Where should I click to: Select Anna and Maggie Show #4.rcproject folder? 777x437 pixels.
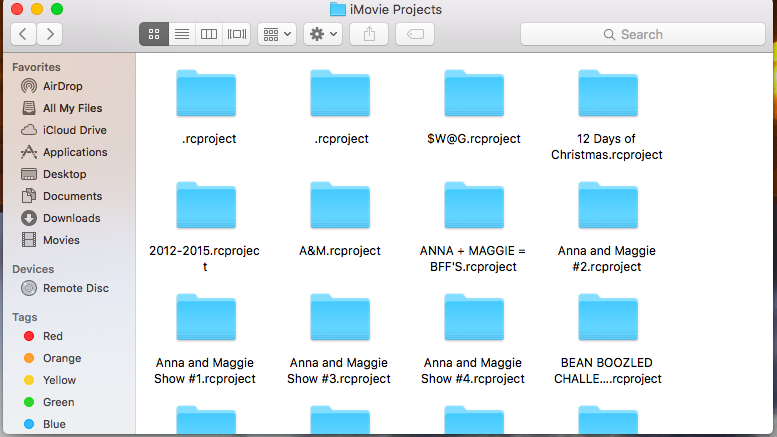point(474,318)
